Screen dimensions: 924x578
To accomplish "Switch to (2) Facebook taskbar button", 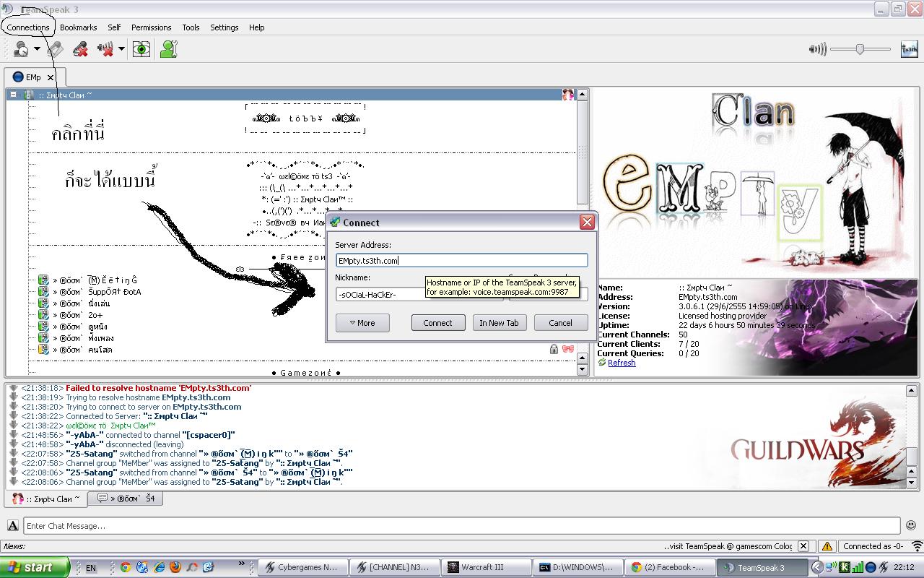I will click(669, 567).
